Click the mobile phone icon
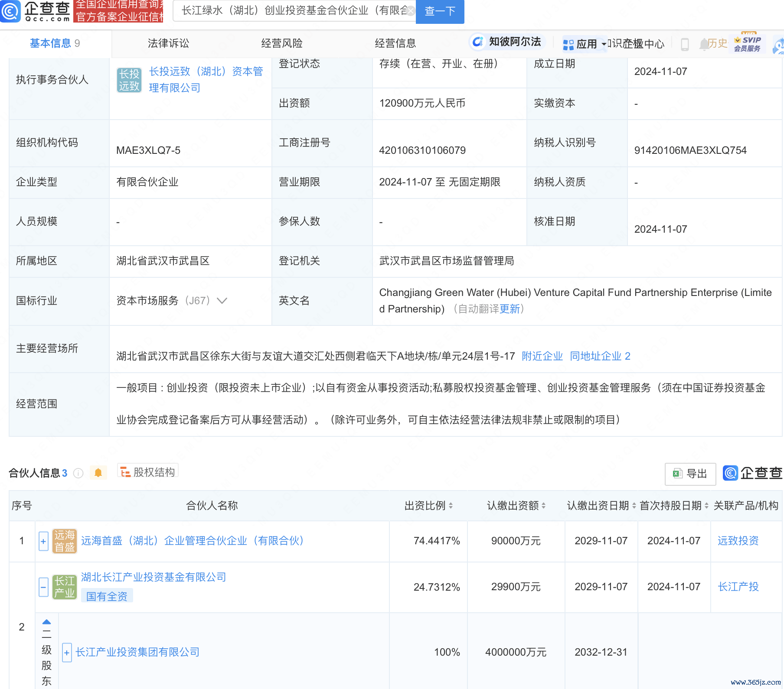The image size is (784, 689). (x=685, y=44)
